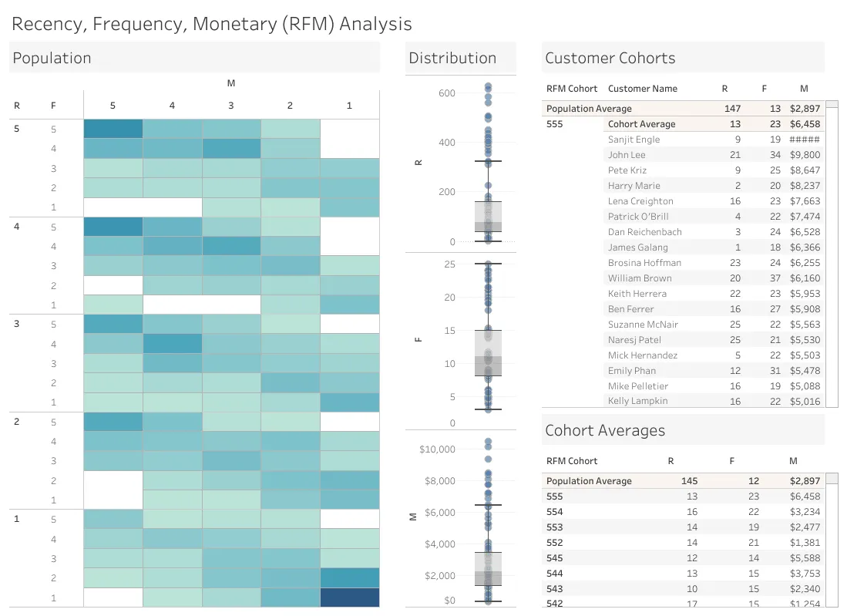Click the darkest navy heatmap cell in M column 1
The width and height of the screenshot is (847, 616).
(x=349, y=597)
